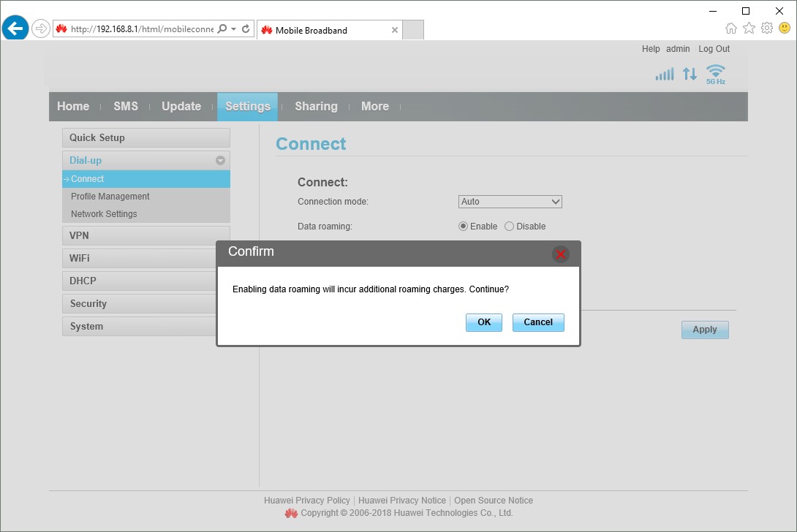Screen dimensions: 797x532
Task: Switch to the Sharing tab
Action: point(316,107)
